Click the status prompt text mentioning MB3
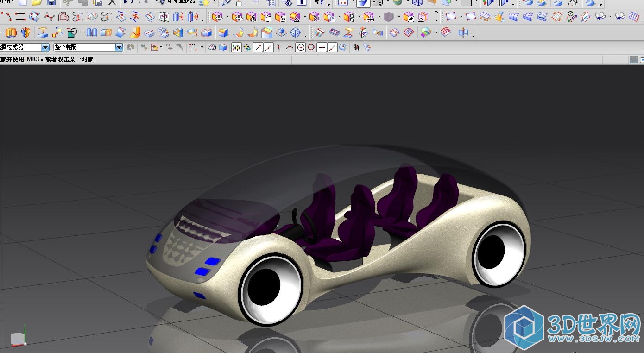 tap(47, 59)
